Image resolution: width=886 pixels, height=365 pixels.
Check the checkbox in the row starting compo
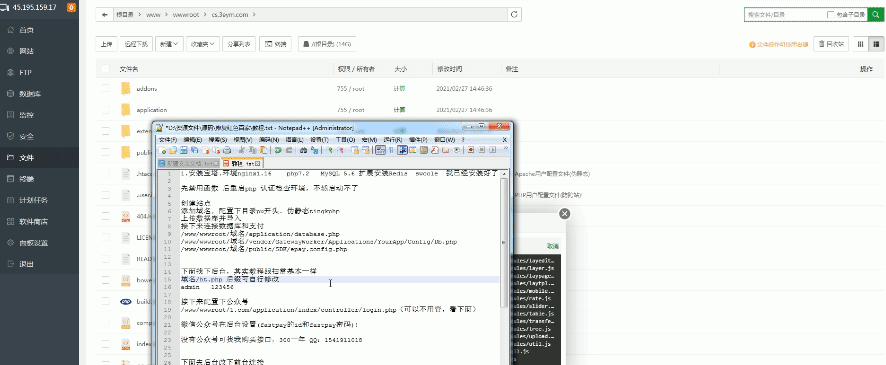pyautogui.click(x=106, y=323)
